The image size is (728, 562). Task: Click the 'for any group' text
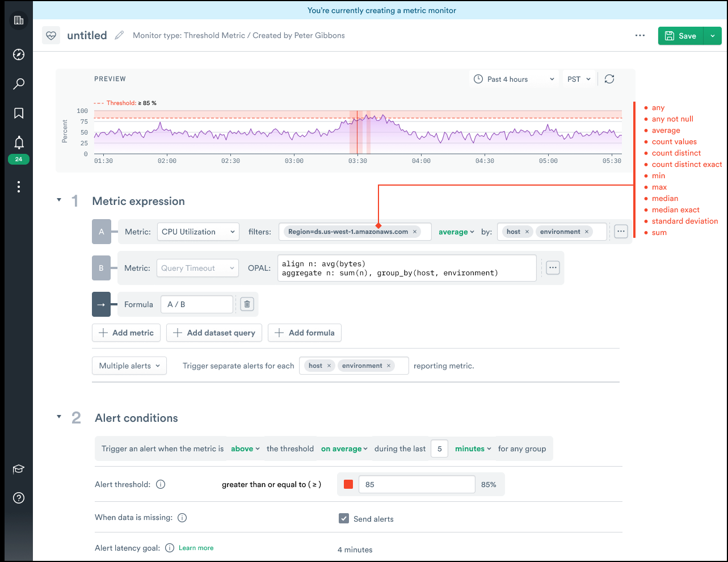tap(522, 448)
